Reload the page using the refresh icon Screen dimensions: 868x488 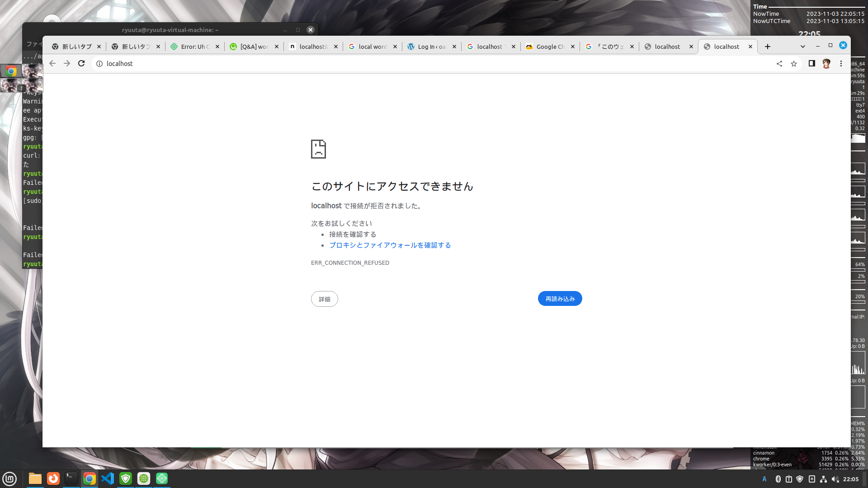pos(81,63)
